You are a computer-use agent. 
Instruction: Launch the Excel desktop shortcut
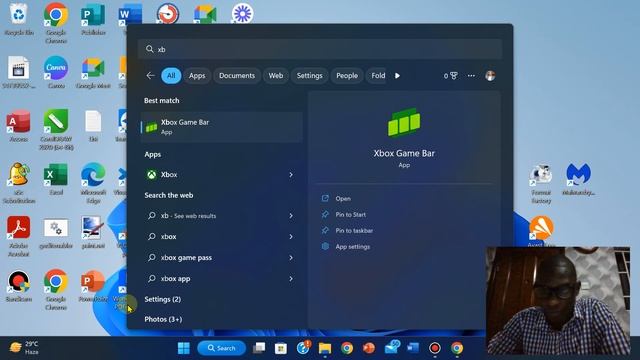tap(56, 179)
